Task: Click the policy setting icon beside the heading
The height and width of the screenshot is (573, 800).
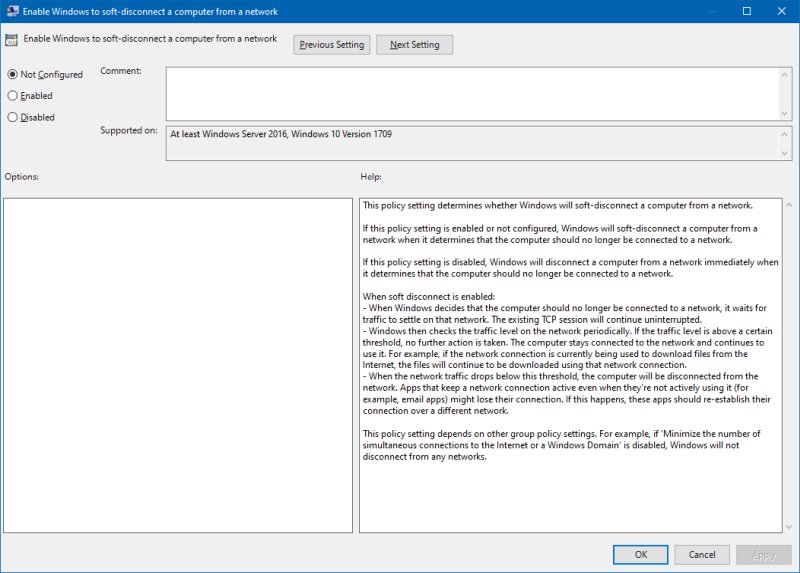Action: coord(11,40)
